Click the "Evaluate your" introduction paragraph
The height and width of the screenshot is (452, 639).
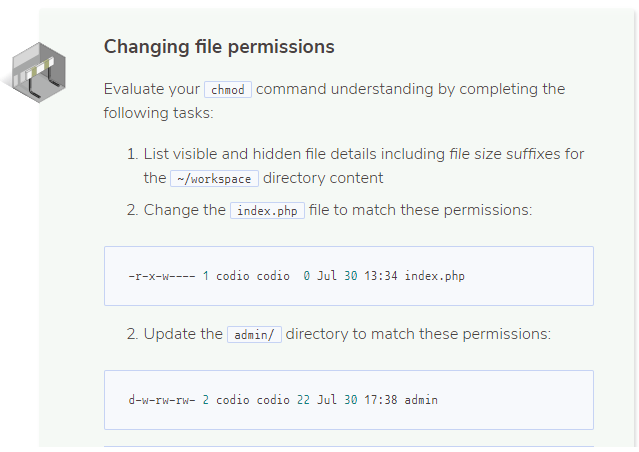(x=335, y=101)
